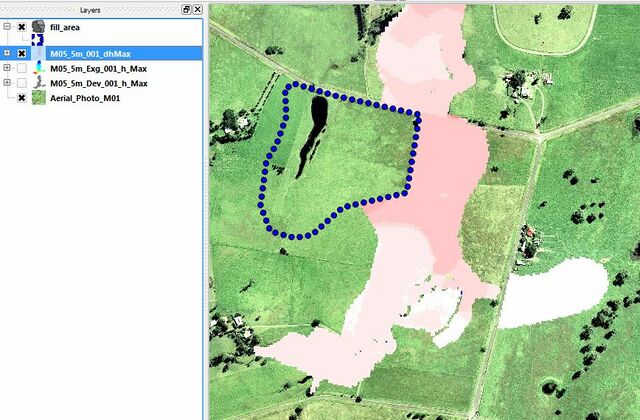The height and width of the screenshot is (420, 640).
Task: Expand the M05_5m_Exg_001_h_Max layer legend
Action: click(8, 68)
